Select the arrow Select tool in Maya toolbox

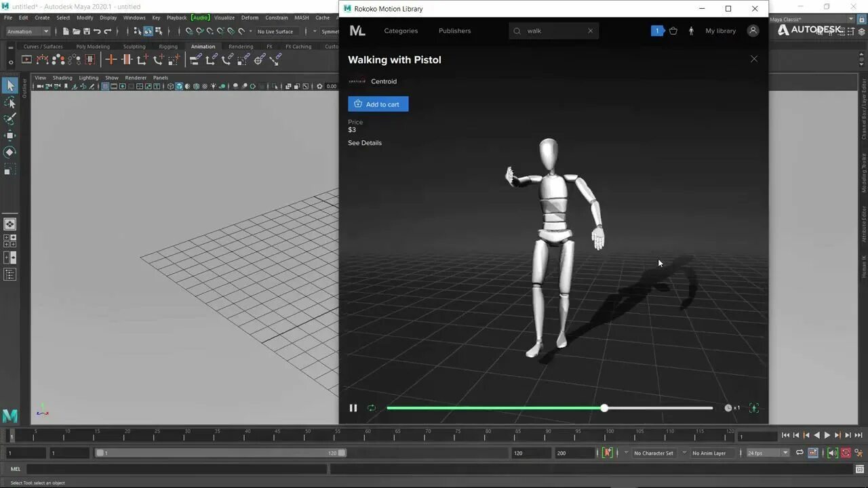click(10, 85)
